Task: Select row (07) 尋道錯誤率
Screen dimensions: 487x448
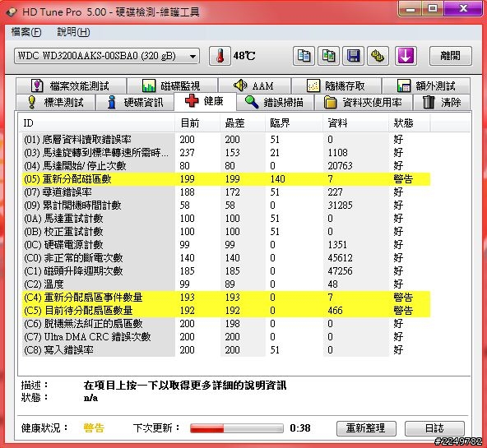Action: [x=225, y=192]
